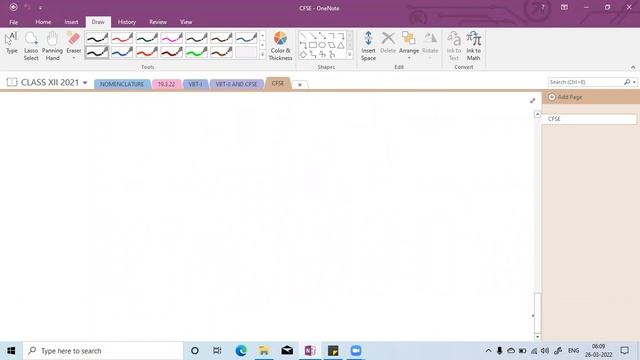Create a new section with plus tab
Viewport: 640px width, 360px height.
pyautogui.click(x=300, y=84)
